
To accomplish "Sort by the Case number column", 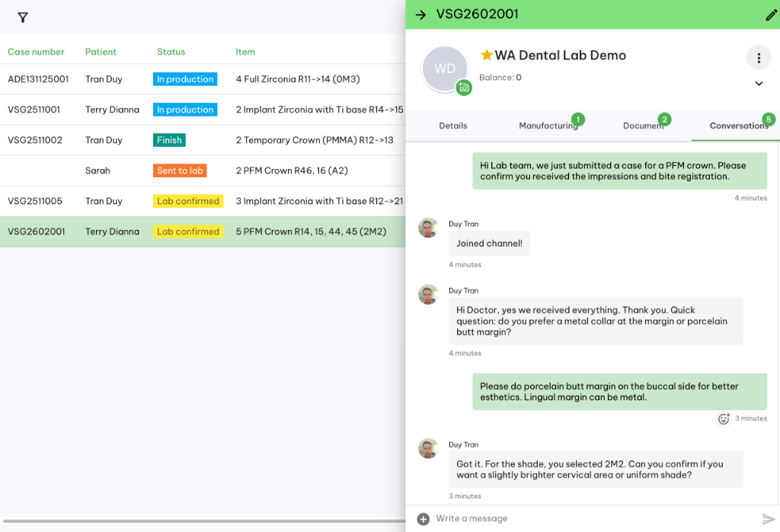I will (36, 52).
